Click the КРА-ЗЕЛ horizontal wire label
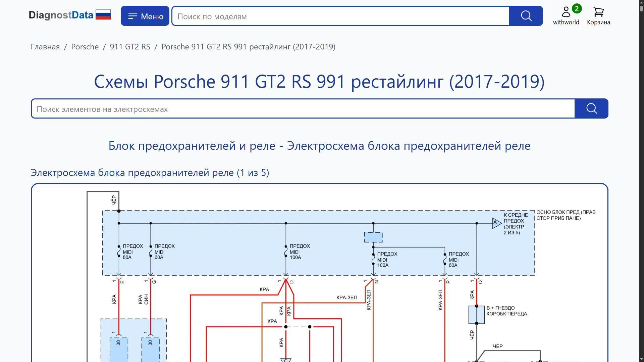The image size is (644, 362). coord(346,298)
